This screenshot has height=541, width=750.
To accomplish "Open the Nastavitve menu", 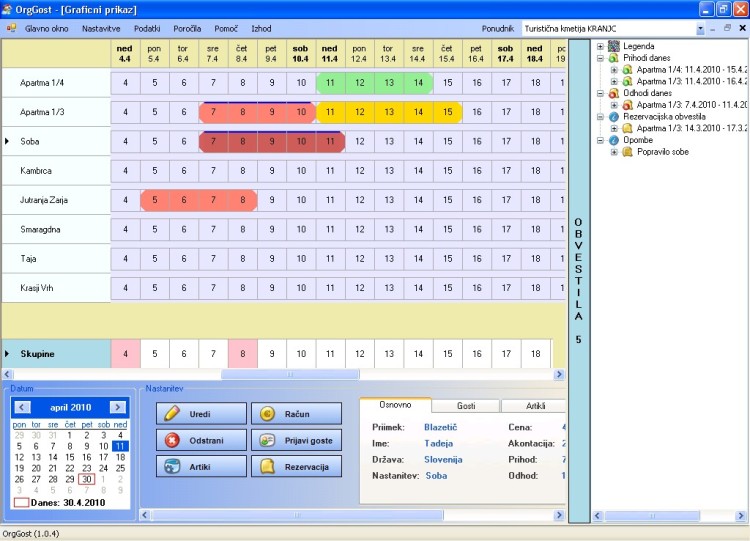I will pyautogui.click(x=100, y=29).
